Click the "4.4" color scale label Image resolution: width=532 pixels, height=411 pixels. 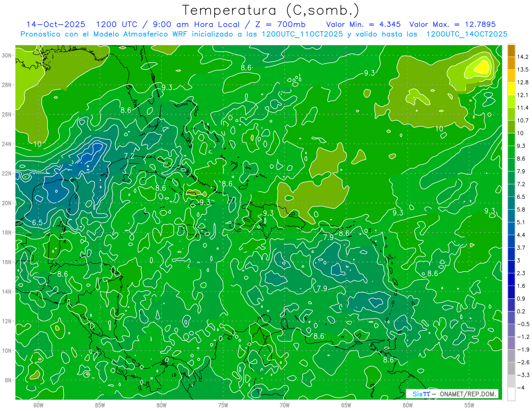[x=521, y=235]
